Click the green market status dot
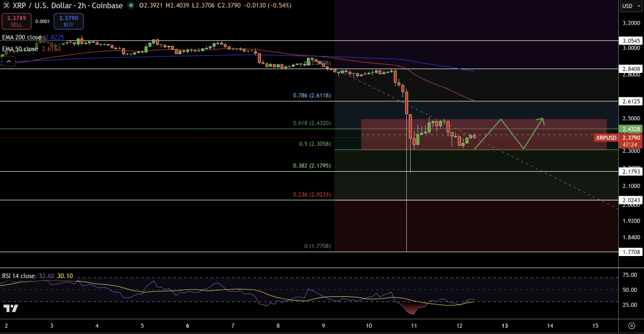The width and height of the screenshot is (644, 334). click(131, 6)
